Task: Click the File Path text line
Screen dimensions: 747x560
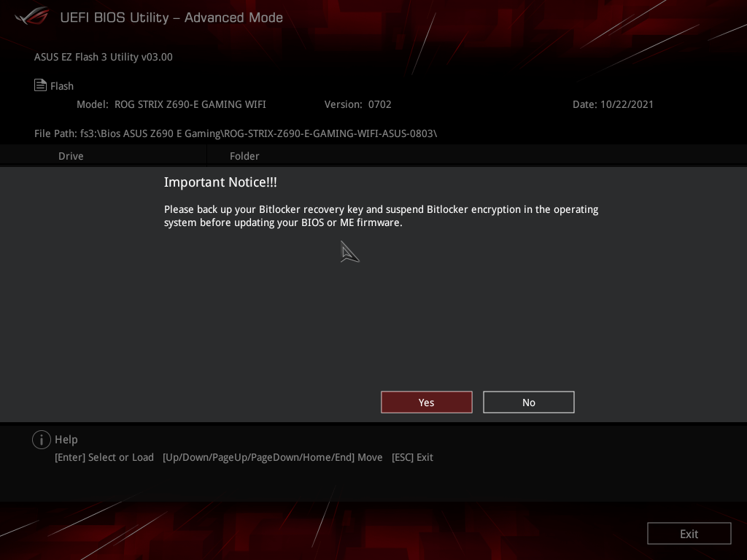Action: 236,134
